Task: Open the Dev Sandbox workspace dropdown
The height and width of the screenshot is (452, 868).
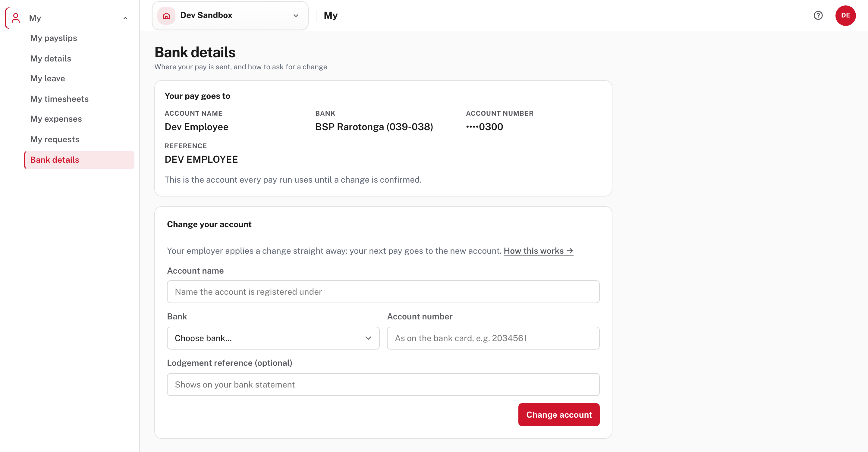Action: 230,15
